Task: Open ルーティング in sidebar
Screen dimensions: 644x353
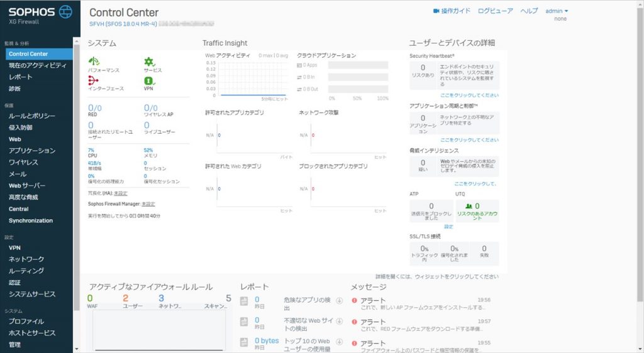Action: click(26, 271)
